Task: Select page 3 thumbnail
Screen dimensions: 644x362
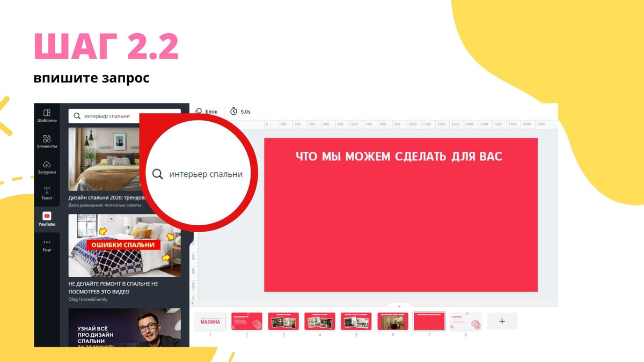Action: [283, 321]
